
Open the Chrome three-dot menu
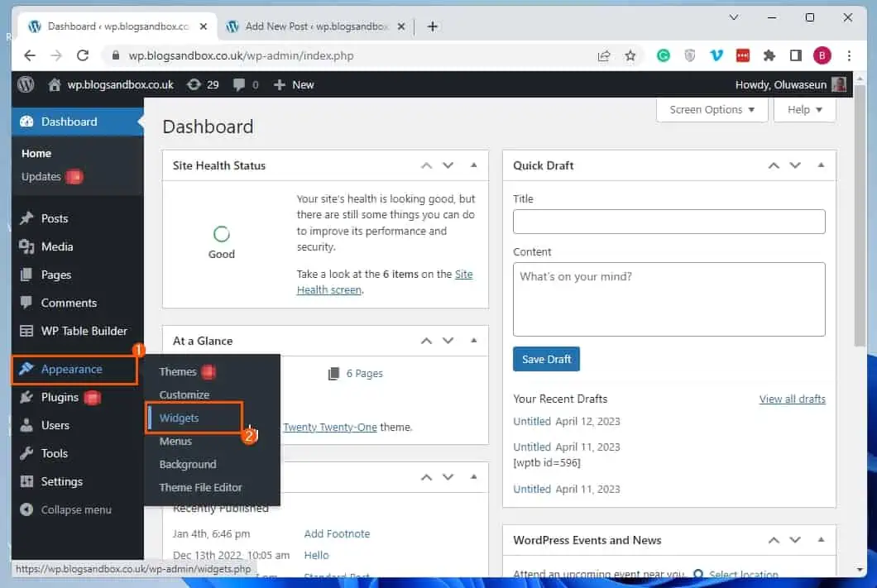pyautogui.click(x=849, y=55)
